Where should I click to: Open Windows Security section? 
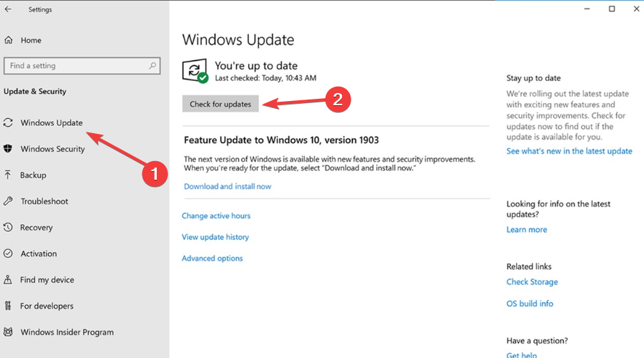[x=52, y=149]
